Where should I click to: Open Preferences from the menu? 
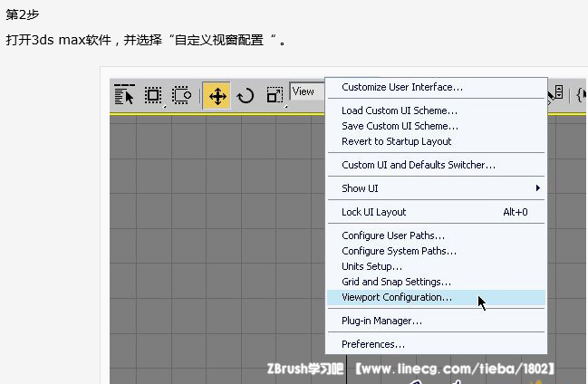436,344
